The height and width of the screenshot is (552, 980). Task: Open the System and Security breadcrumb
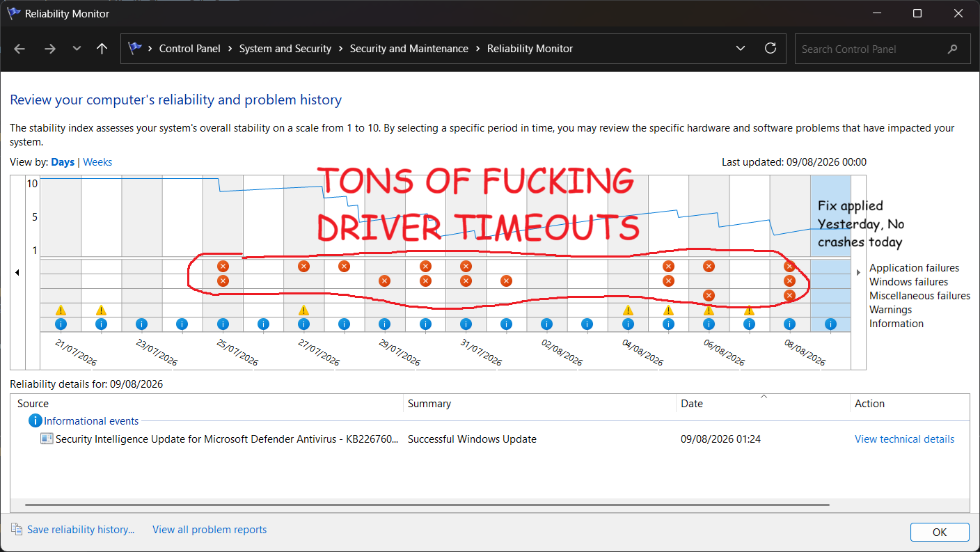(x=285, y=49)
